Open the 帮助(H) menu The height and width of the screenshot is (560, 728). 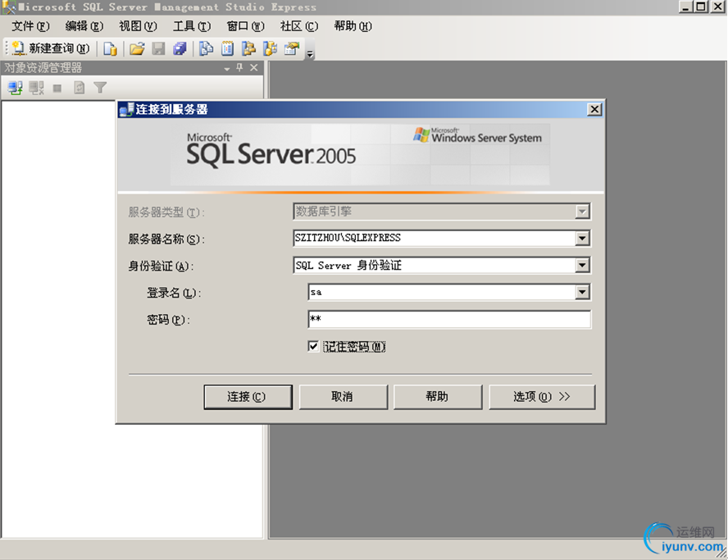click(x=353, y=26)
